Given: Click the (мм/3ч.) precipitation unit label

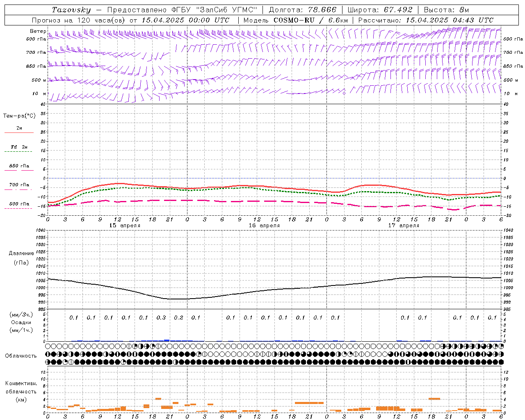Looking at the screenshot, I should click(x=21, y=315).
